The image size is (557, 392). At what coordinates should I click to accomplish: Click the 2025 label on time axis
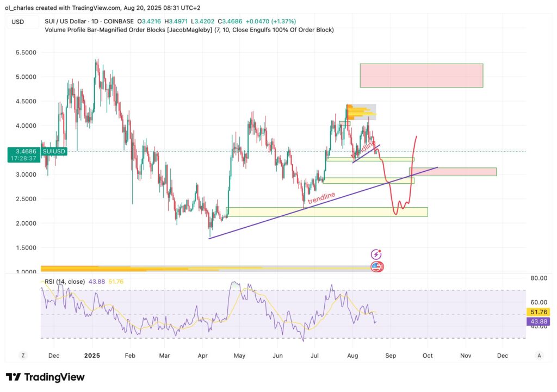(91, 355)
